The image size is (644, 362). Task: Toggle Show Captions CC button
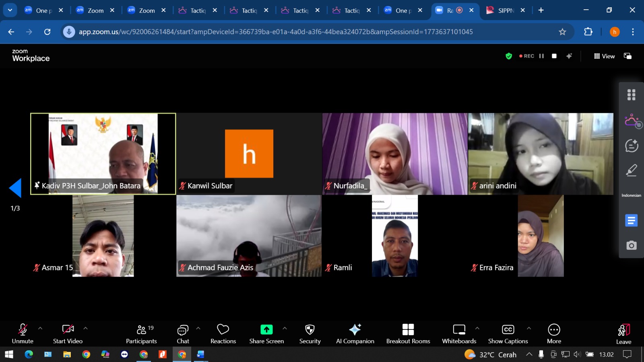click(508, 330)
